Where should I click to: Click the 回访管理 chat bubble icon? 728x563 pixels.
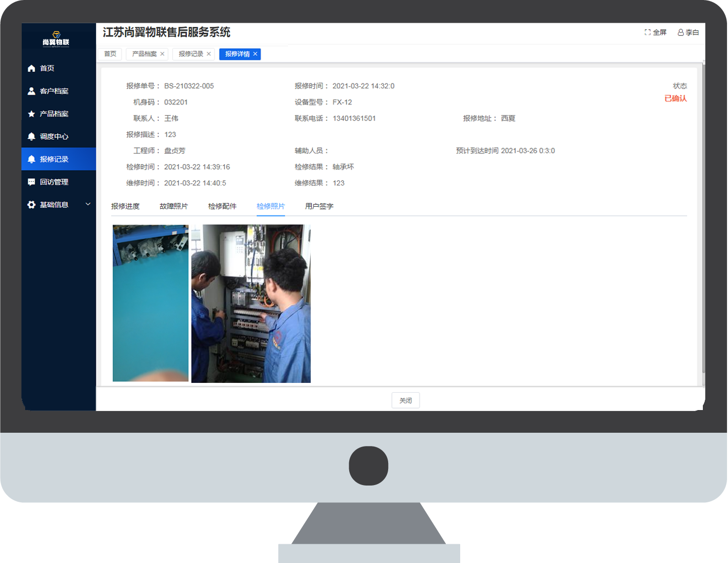(32, 182)
